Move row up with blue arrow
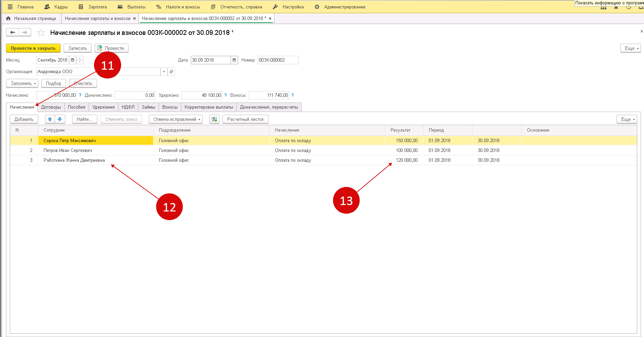The width and height of the screenshot is (644, 337). (x=50, y=119)
